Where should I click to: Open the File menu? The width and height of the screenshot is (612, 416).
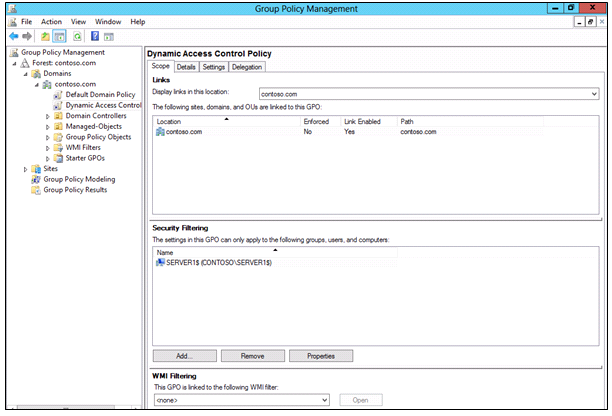(27, 22)
